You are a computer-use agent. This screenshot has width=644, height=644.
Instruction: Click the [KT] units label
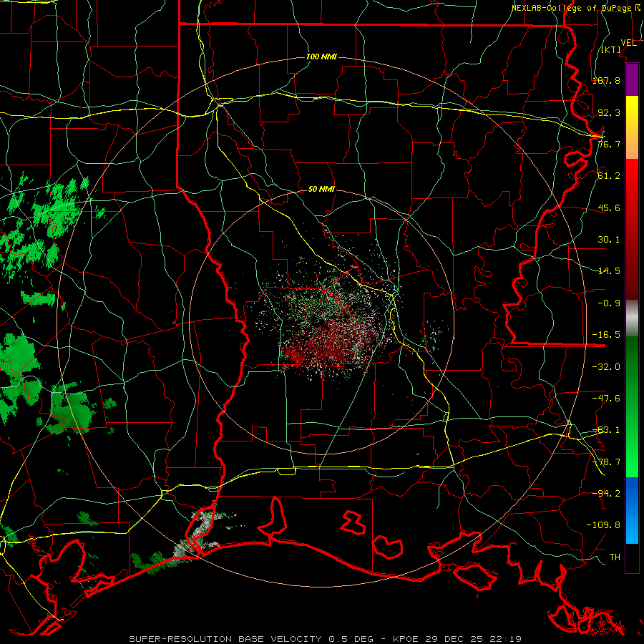point(611,49)
